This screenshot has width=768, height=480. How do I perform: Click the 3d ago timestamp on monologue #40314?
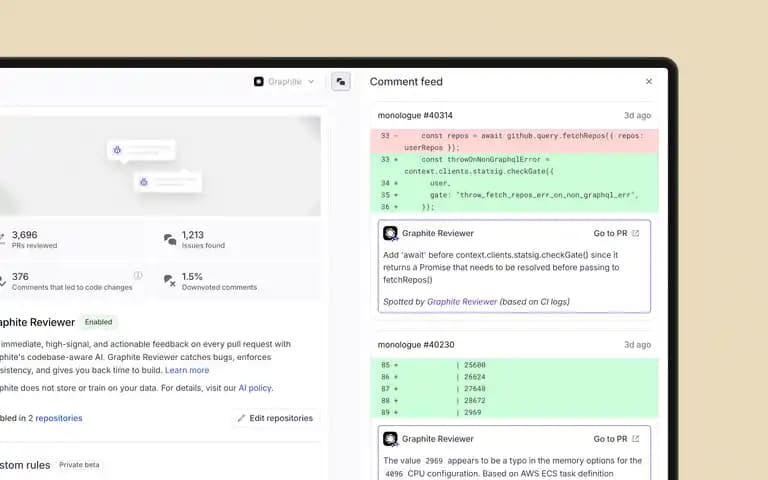[x=637, y=116]
